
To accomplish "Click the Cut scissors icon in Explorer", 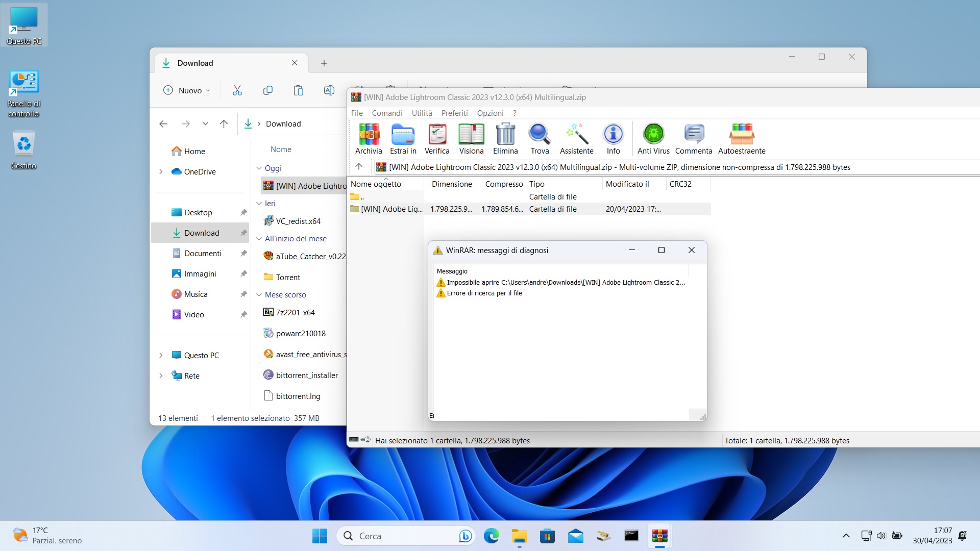I will point(237,90).
